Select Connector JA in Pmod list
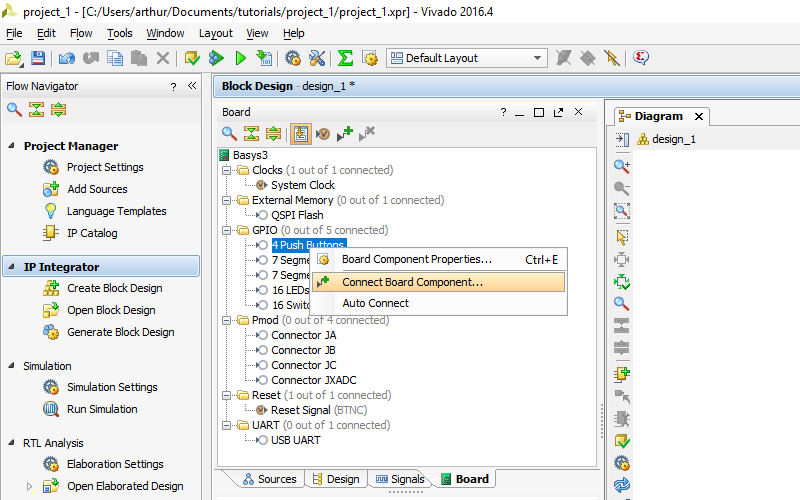The image size is (800, 500). 304,335
